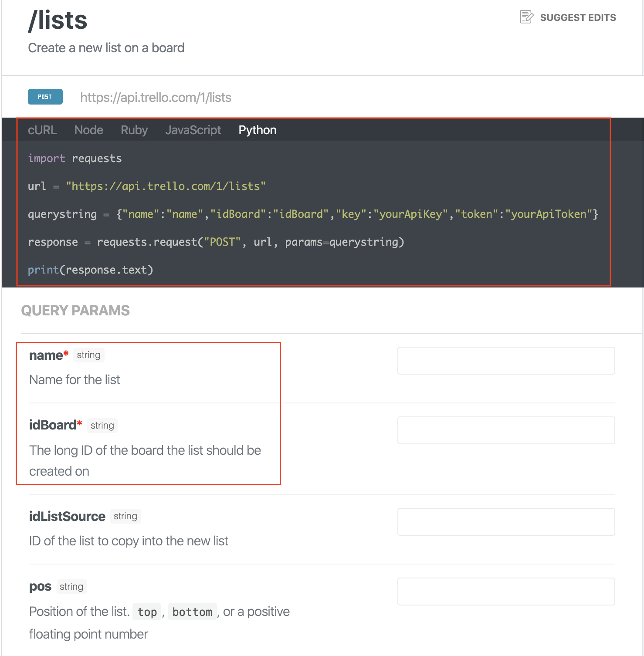
Task: Click the Suggest Edits pencil icon
Action: click(526, 17)
